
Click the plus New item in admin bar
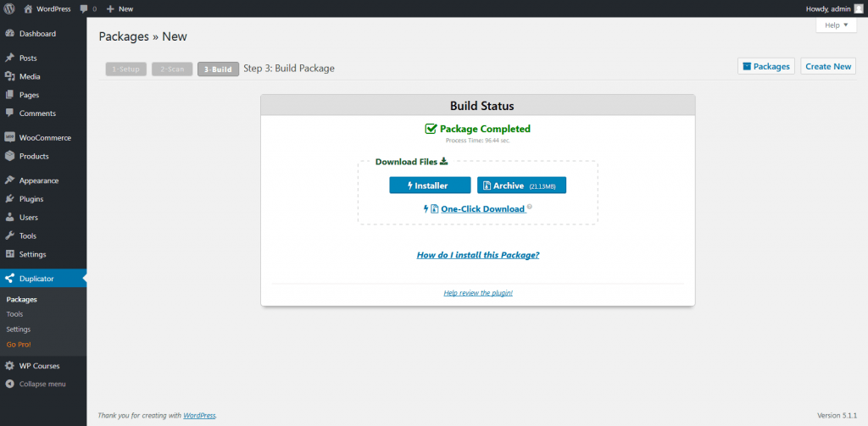tap(120, 8)
